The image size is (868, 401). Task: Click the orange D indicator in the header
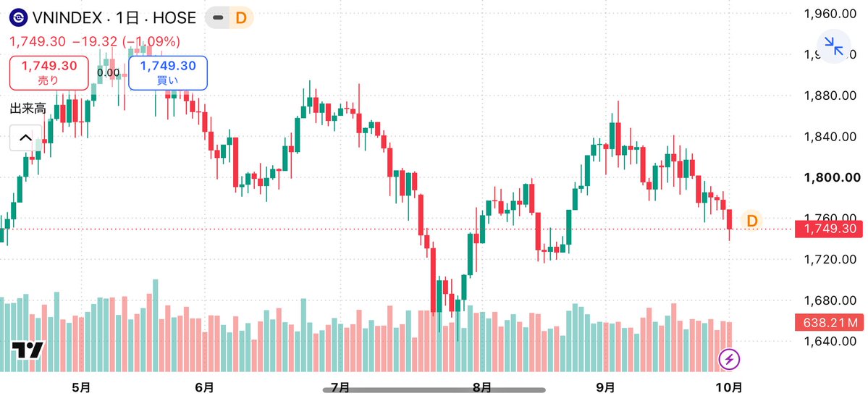(241, 18)
